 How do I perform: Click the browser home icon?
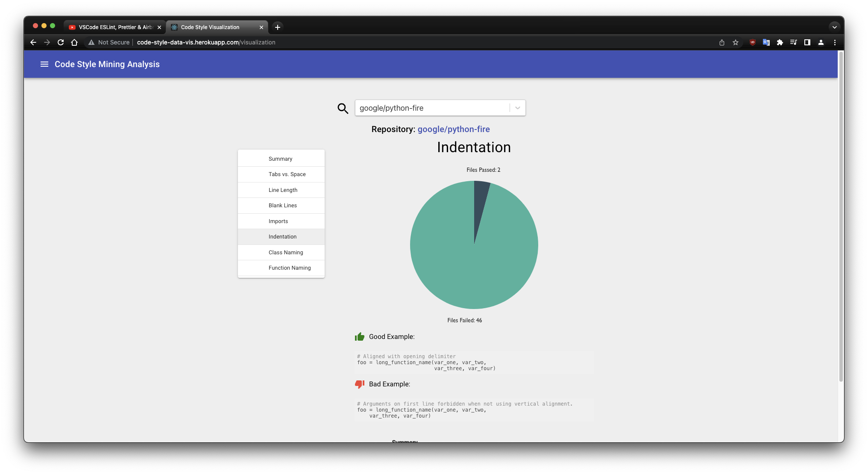74,42
